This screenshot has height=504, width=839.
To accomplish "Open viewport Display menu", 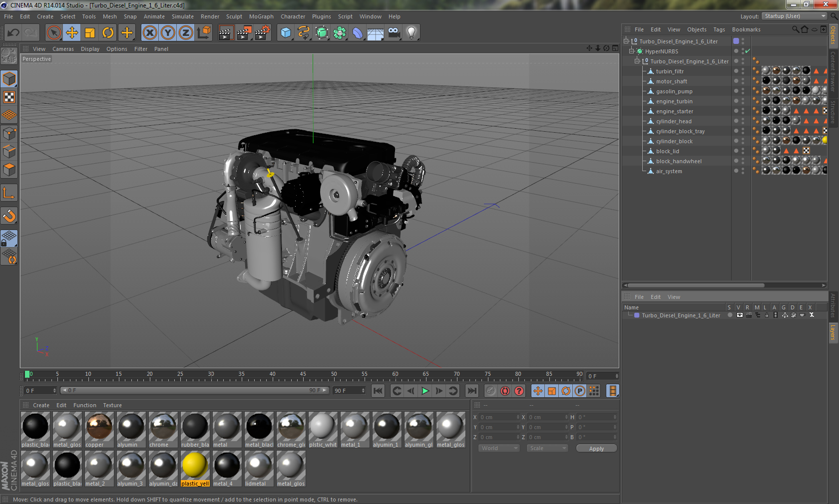I will pyautogui.click(x=90, y=49).
